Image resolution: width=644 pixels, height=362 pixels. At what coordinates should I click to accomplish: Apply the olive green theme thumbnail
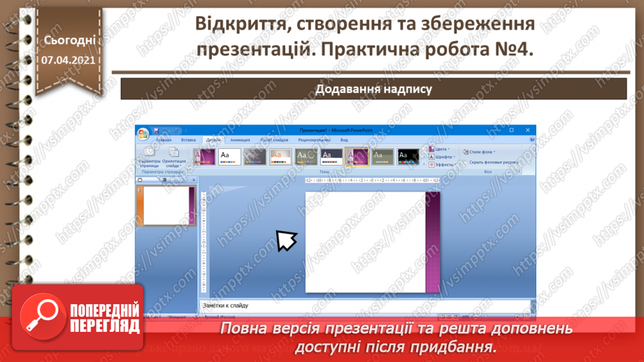pos(306,157)
